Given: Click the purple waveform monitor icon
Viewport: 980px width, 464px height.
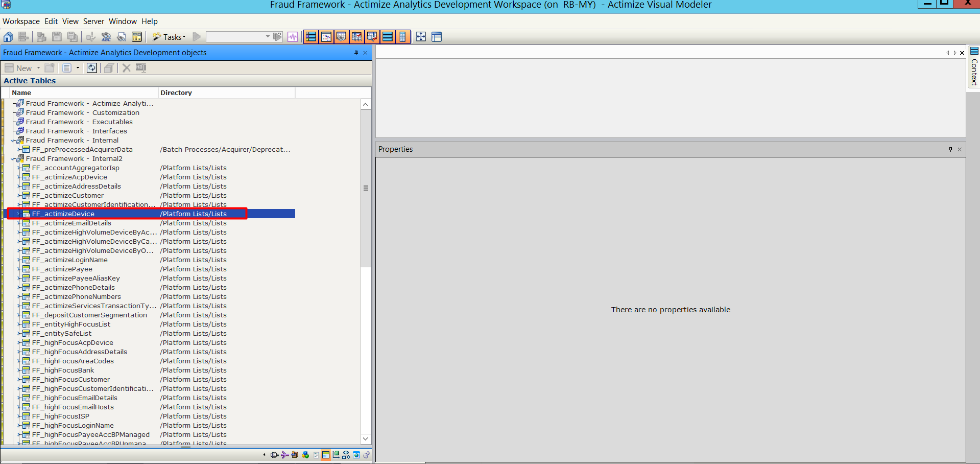Looking at the screenshot, I should (293, 37).
